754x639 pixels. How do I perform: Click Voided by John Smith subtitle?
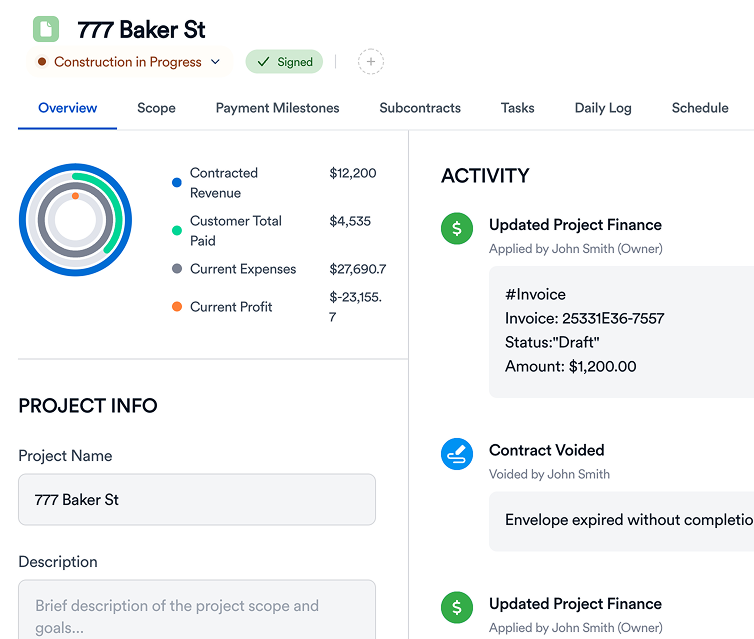(549, 474)
